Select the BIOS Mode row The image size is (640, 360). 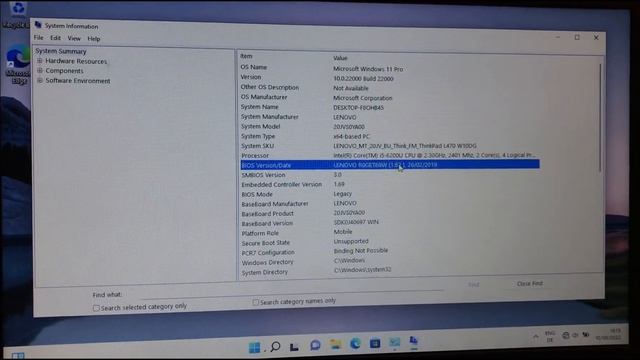click(x=390, y=194)
